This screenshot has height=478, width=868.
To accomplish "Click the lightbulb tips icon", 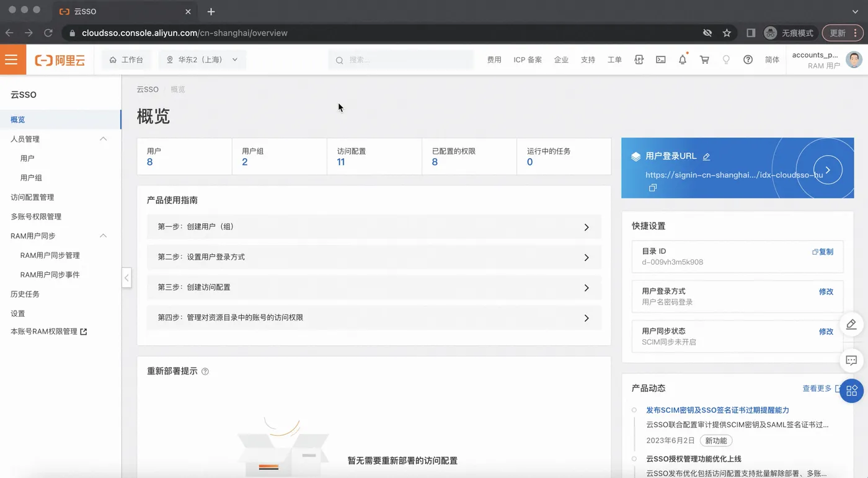I will pos(726,60).
